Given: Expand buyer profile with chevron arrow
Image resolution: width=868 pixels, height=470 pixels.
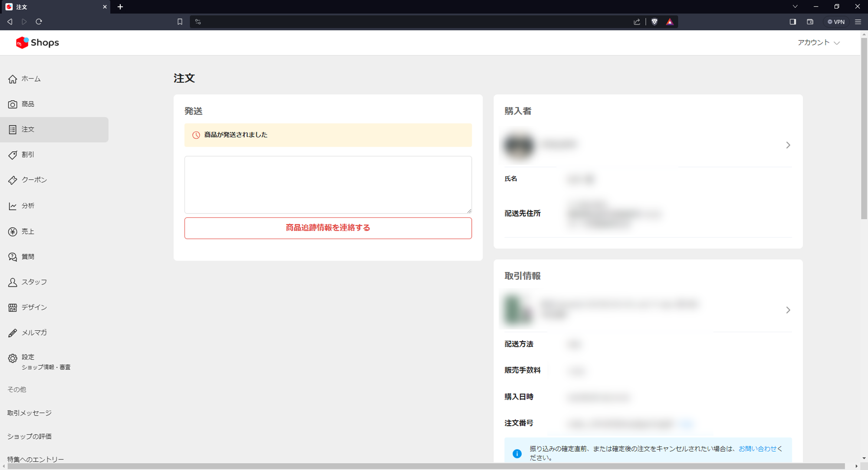Looking at the screenshot, I should 788,145.
